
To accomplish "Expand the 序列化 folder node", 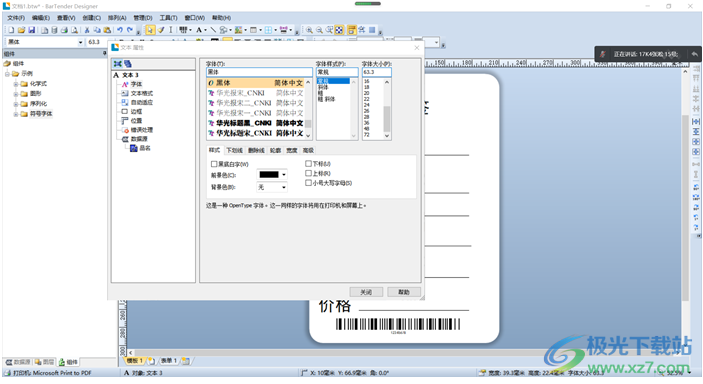I will [x=16, y=104].
